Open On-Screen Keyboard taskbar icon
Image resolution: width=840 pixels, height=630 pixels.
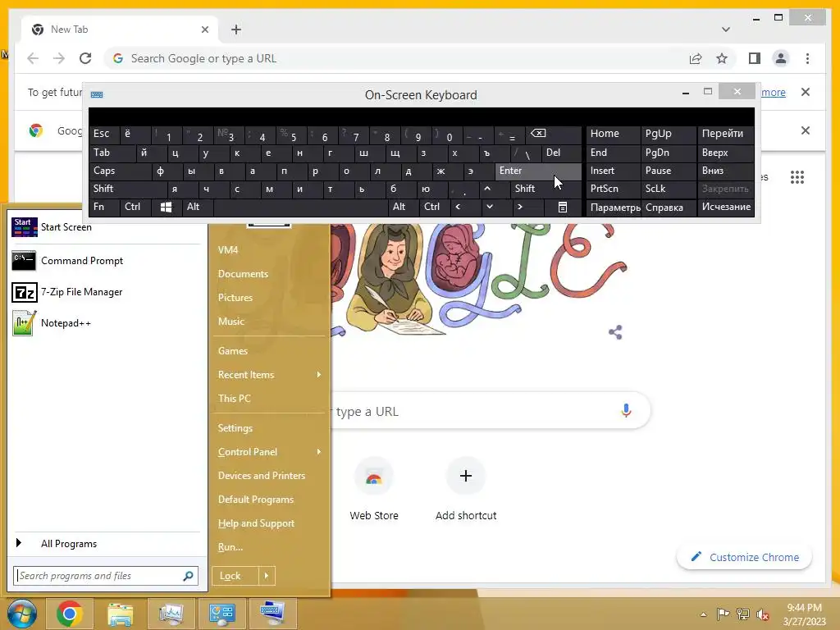point(273,614)
